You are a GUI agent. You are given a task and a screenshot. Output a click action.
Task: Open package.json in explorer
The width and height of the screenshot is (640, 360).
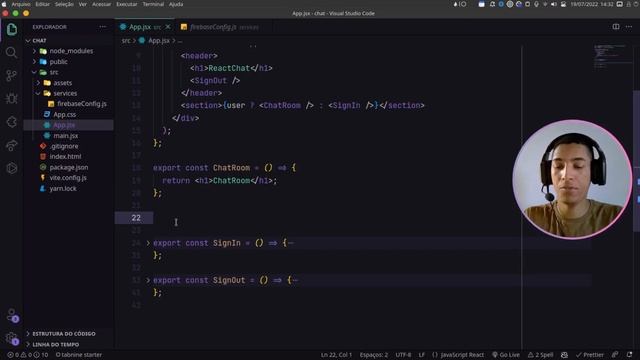pyautogui.click(x=69, y=167)
